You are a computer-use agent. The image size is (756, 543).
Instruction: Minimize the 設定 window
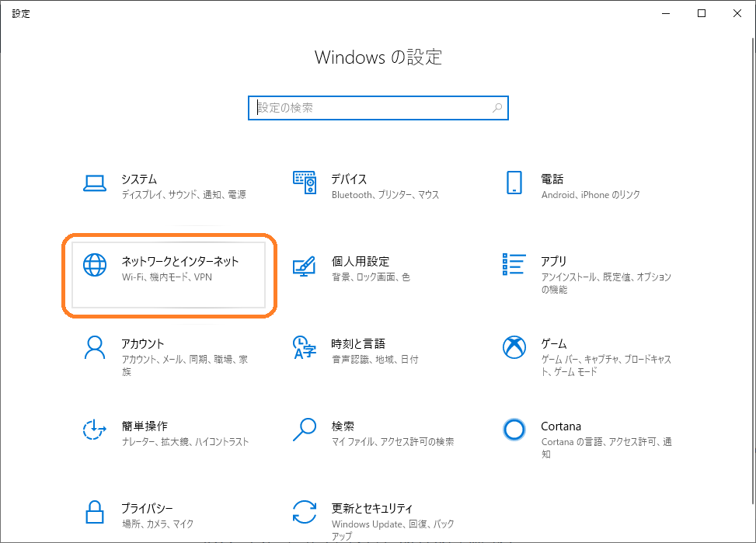[x=666, y=13]
